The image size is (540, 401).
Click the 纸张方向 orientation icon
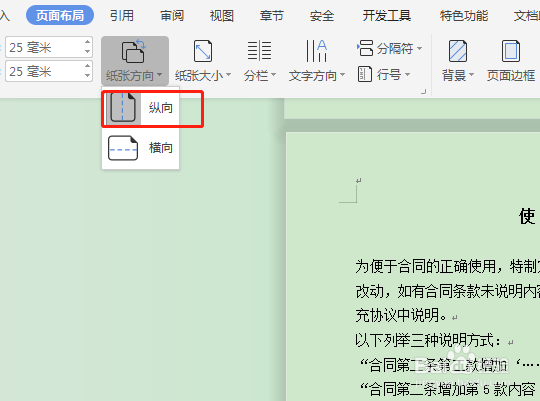point(133,51)
